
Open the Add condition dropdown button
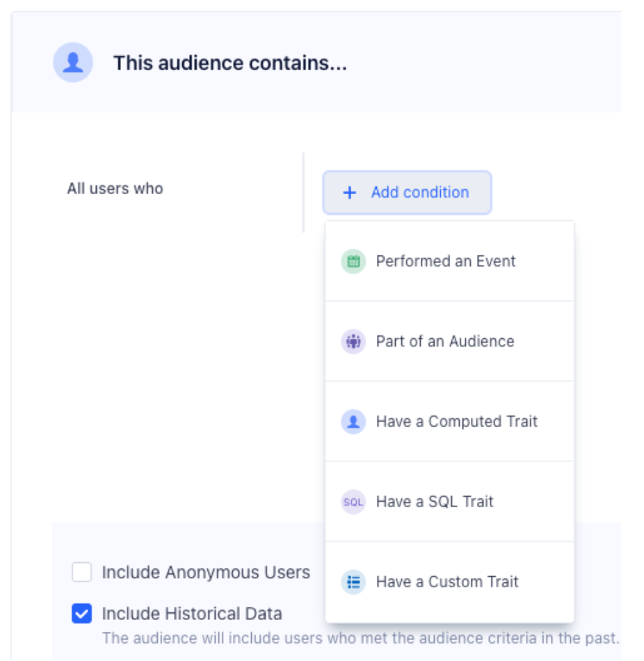pyautogui.click(x=407, y=193)
